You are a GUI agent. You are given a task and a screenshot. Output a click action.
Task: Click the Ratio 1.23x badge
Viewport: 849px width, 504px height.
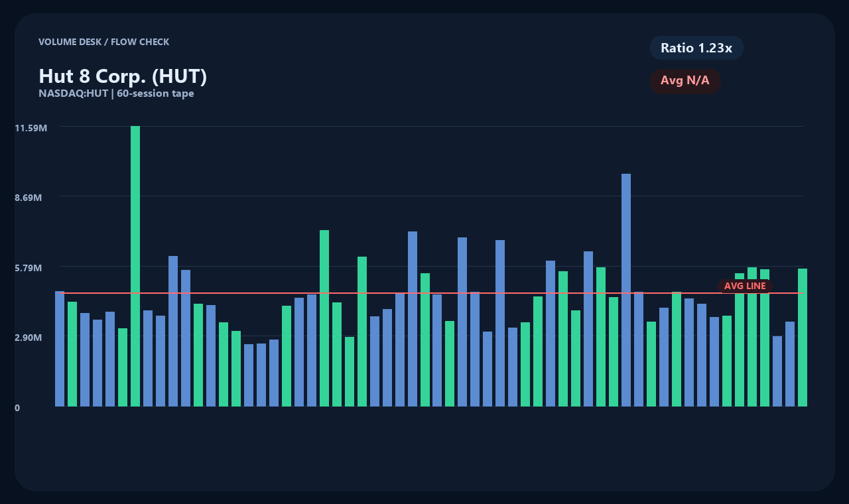click(x=696, y=48)
